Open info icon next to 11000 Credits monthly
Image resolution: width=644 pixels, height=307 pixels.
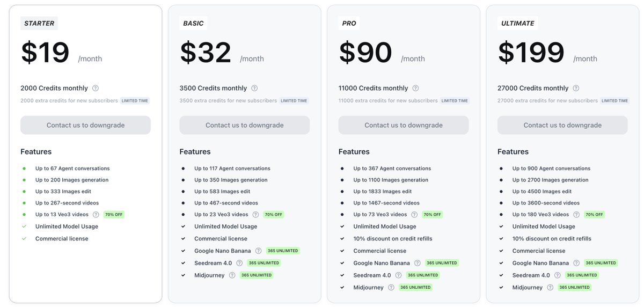click(x=415, y=88)
